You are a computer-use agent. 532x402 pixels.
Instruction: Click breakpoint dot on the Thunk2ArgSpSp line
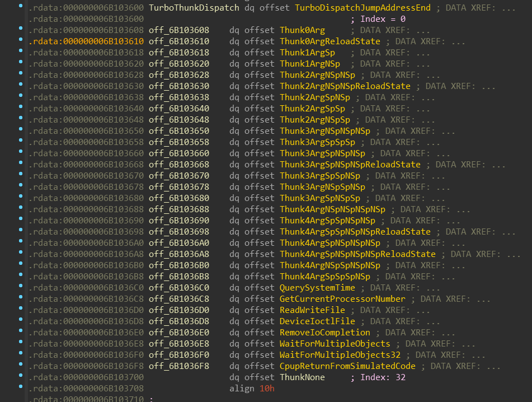21,106
